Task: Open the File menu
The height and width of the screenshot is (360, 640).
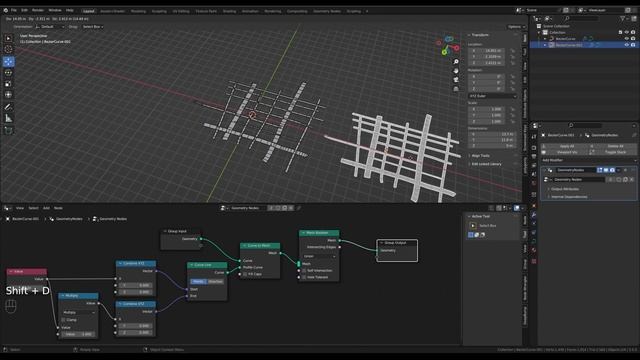Action: (14, 10)
